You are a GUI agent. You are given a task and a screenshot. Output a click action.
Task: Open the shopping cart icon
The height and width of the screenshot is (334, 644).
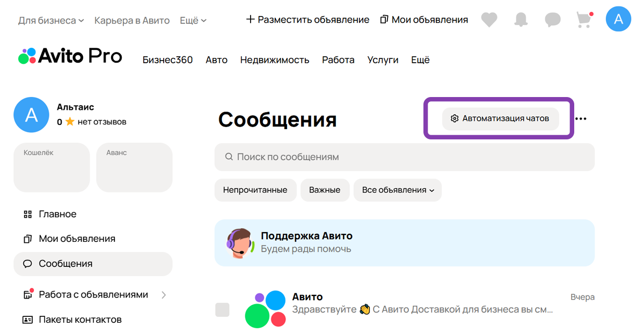583,19
